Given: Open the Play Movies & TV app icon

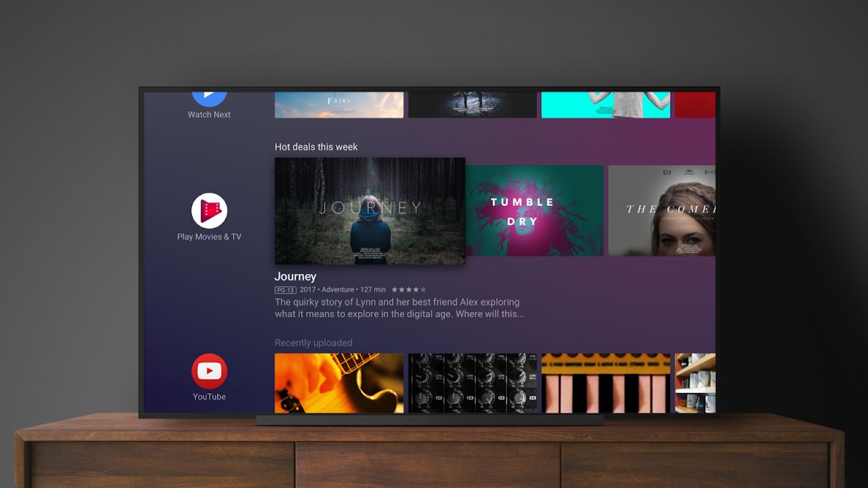Looking at the screenshot, I should 209,211.
